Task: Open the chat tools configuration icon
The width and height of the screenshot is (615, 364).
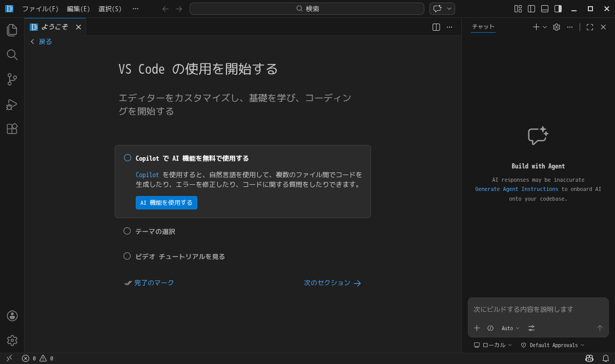Action: [x=531, y=328]
